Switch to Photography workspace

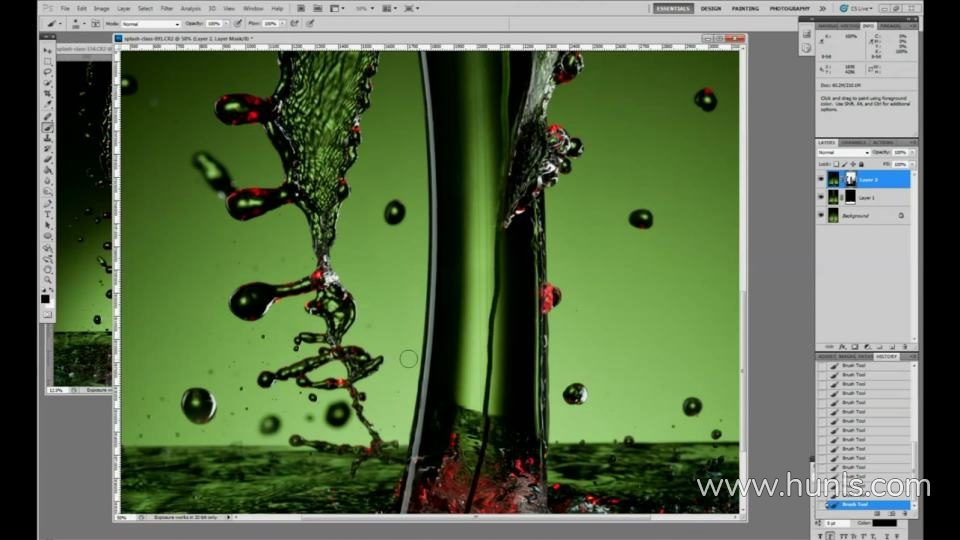tap(789, 9)
